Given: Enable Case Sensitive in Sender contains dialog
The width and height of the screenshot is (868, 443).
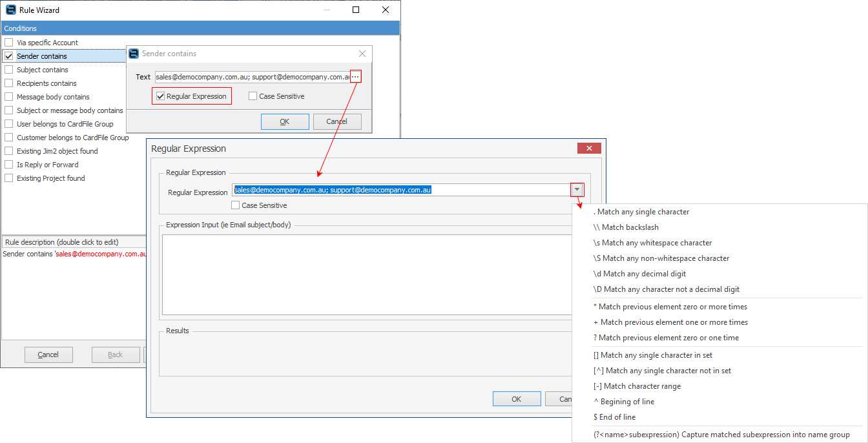Looking at the screenshot, I should [x=253, y=96].
